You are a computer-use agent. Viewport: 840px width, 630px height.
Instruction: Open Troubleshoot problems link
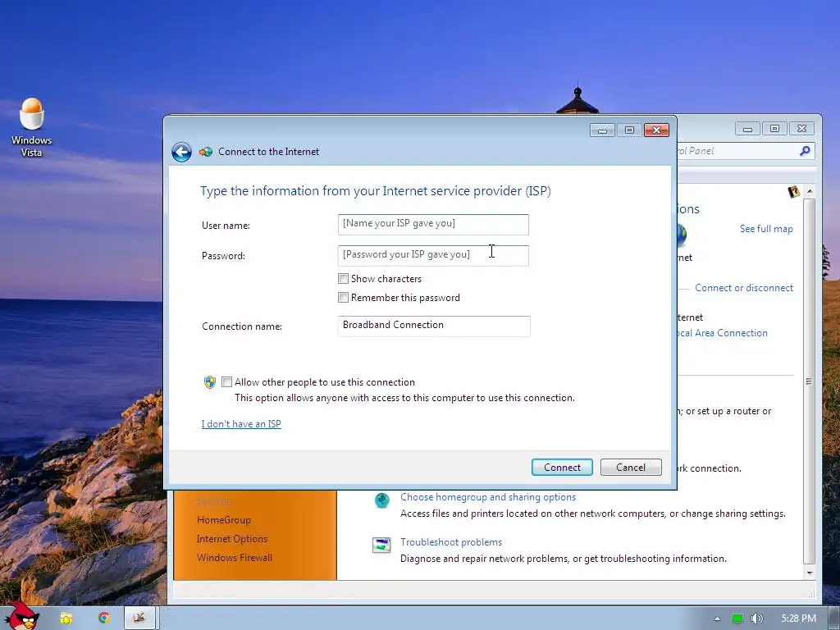point(451,542)
